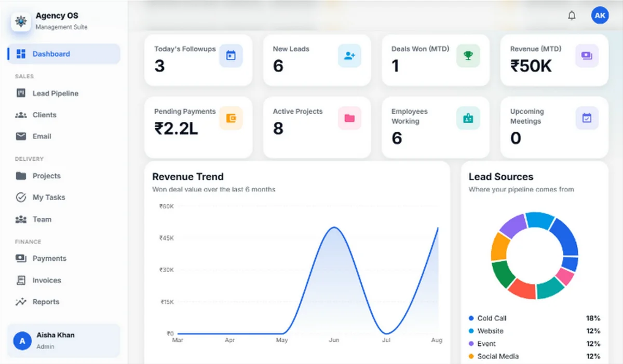
Task: Open the AK profile avatar menu
Action: click(x=600, y=16)
